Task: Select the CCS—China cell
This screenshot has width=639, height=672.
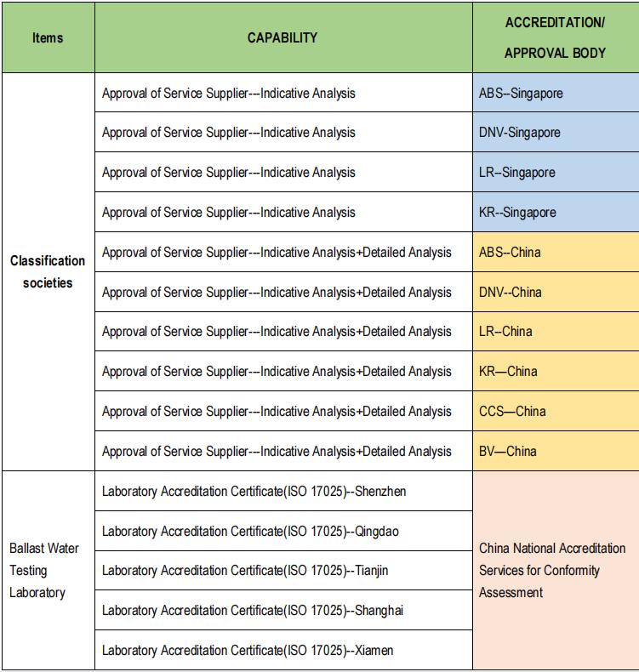Action: [556, 411]
